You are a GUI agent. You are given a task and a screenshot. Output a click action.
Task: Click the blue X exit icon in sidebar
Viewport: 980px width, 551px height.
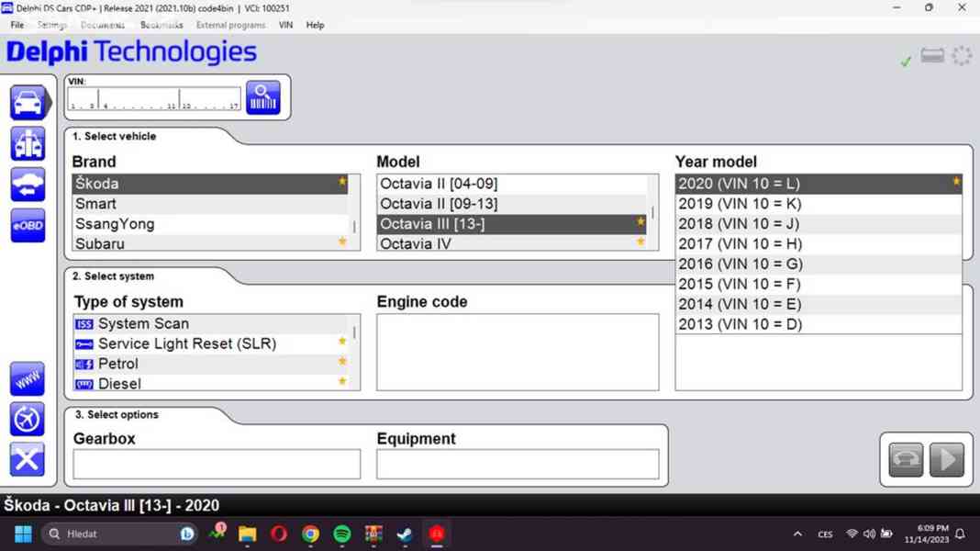tap(27, 459)
